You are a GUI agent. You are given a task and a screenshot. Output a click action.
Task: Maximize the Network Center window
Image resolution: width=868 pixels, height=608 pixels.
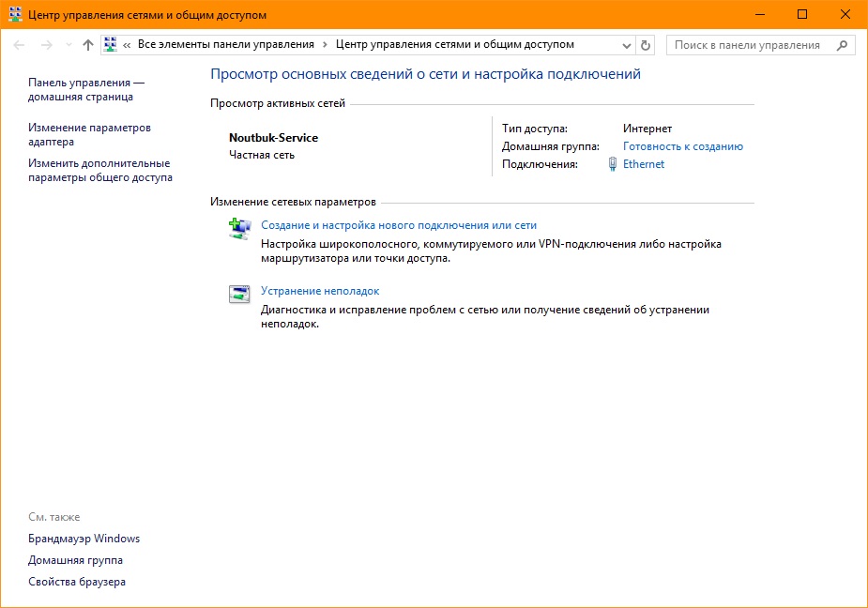pyautogui.click(x=802, y=14)
